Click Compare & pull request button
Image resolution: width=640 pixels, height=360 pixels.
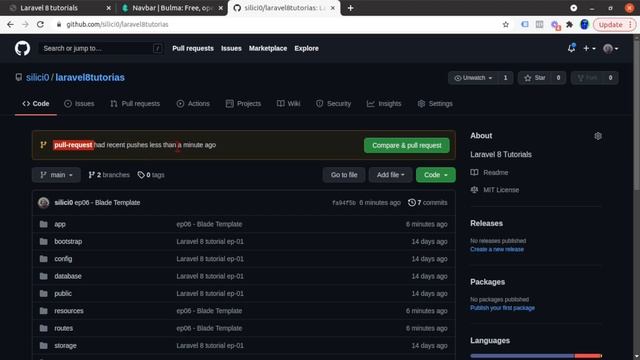pos(407,146)
